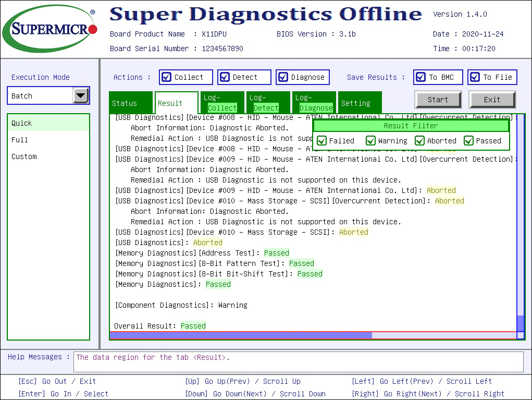Viewport: 532px width, 400px height.
Task: Toggle the Warning result filter
Action: (371, 141)
